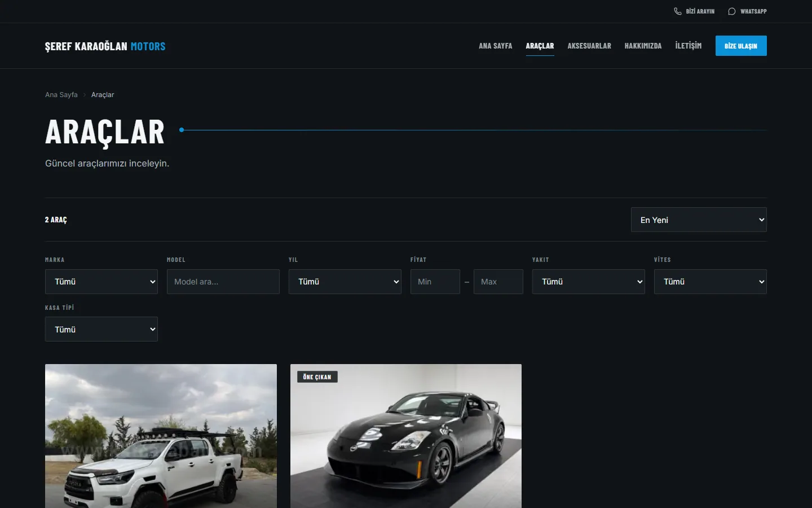Open the Aksesuarlar navigation item
812x508 pixels.
[x=589, y=46]
